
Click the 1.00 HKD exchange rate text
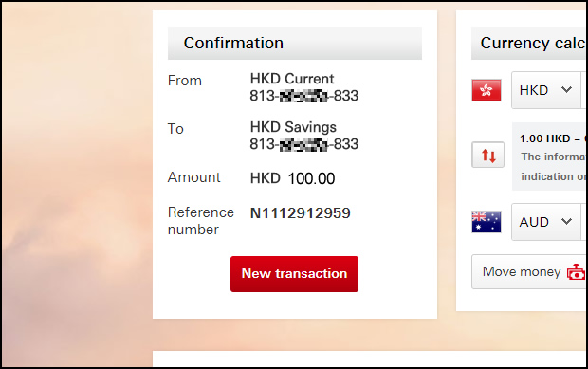coord(550,138)
